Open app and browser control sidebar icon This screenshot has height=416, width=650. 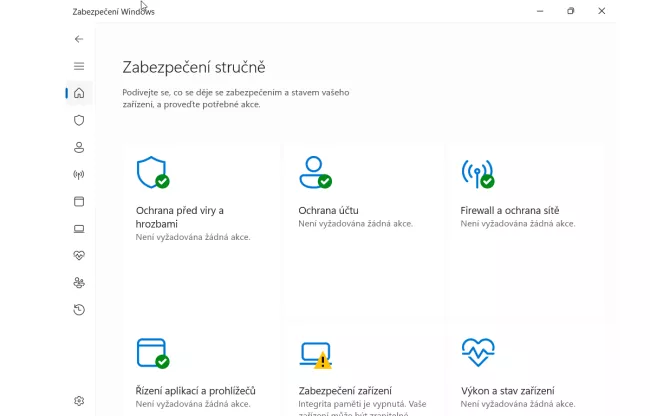(79, 201)
